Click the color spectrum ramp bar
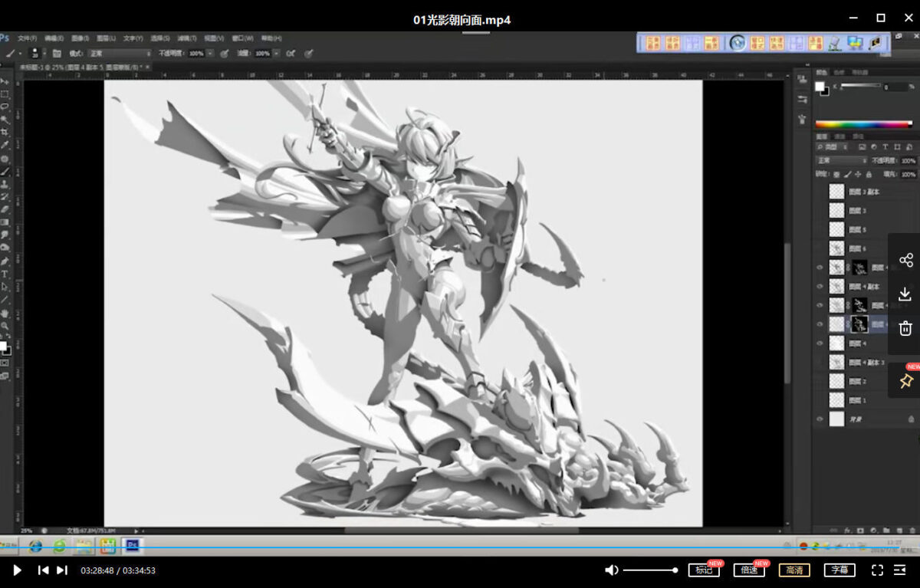The width and height of the screenshot is (920, 588). tap(864, 123)
